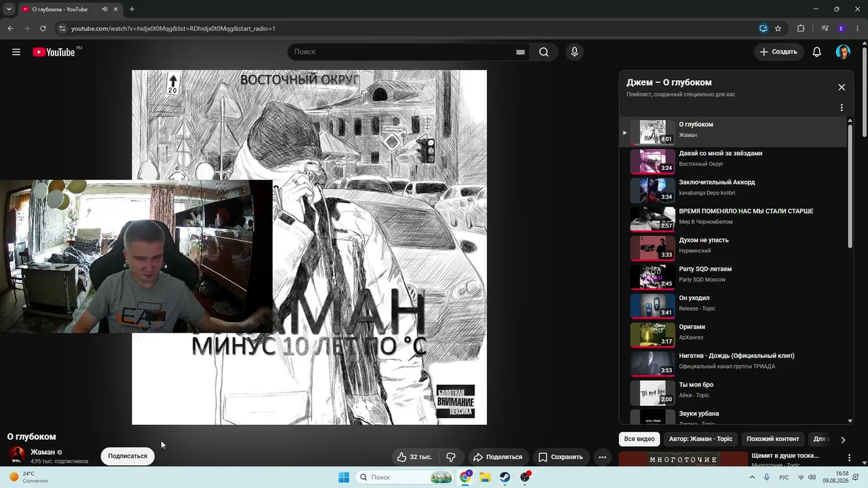Open Chrome media controls icon
Screen dimensions: 868x488
tap(825, 28)
